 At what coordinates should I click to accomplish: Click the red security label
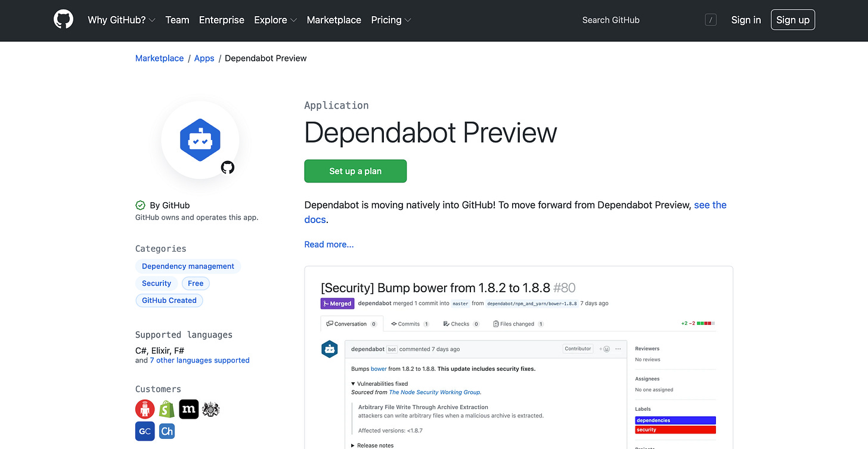coord(675,429)
